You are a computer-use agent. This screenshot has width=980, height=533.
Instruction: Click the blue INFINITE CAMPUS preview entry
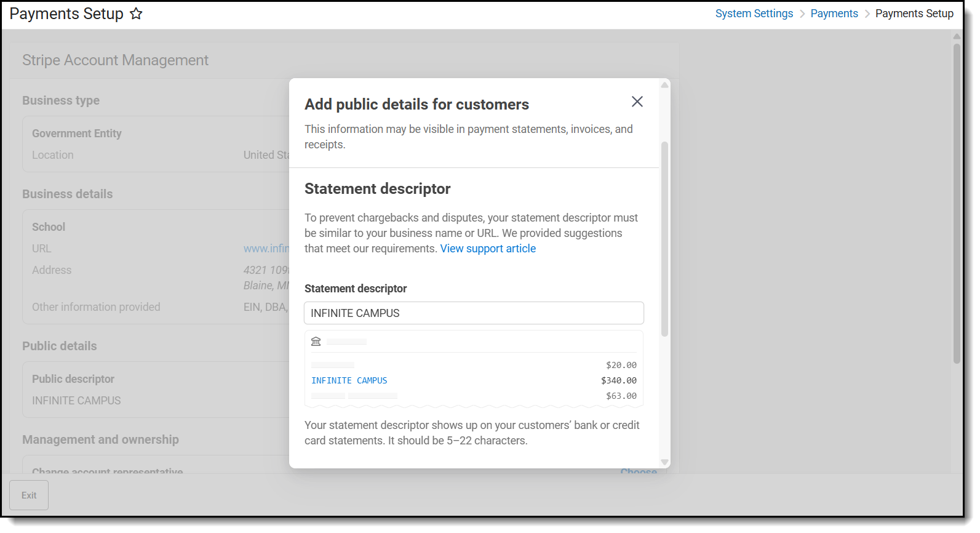click(349, 381)
